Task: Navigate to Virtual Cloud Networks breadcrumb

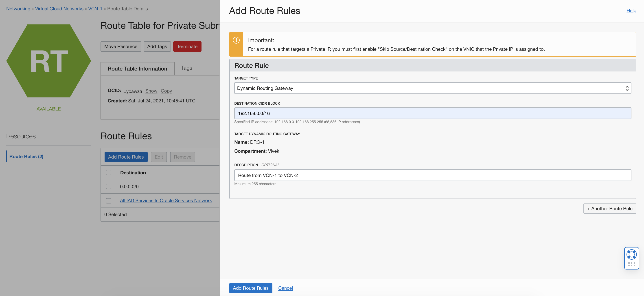Action: click(59, 9)
